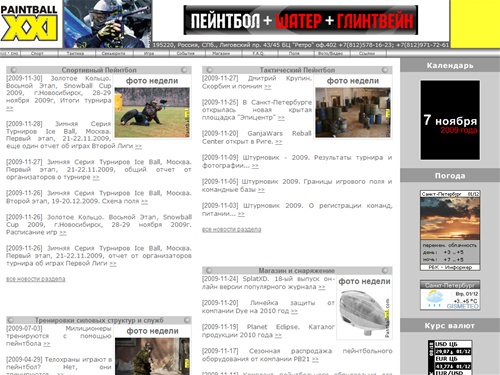Click the Курс валют sidebar heading
500x375 pixels.
coord(450,326)
